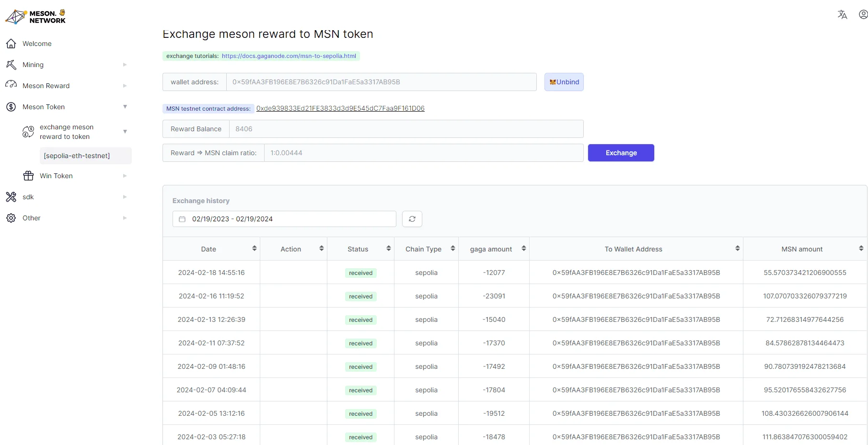This screenshot has height=445, width=868.
Task: Open the 02/19/2023 - 02/19/2024 date range picker
Action: click(284, 219)
